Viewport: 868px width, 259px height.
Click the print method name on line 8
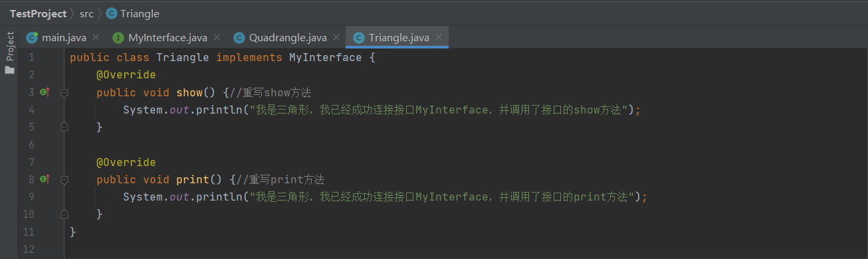coord(193,179)
